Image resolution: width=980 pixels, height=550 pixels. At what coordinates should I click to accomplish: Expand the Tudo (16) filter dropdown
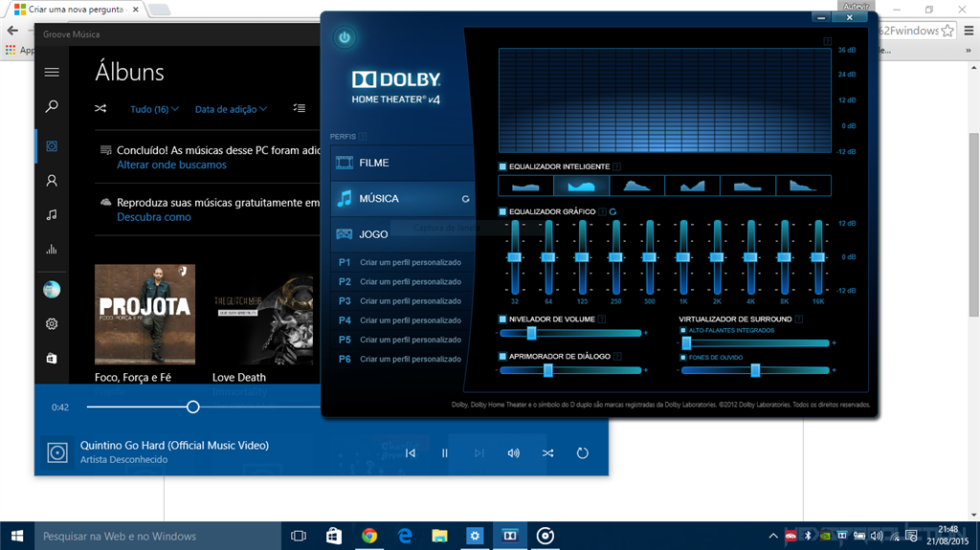click(x=154, y=109)
